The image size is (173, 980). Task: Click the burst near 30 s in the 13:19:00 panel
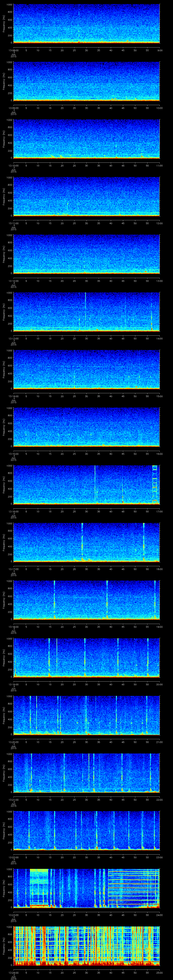click(x=85, y=657)
